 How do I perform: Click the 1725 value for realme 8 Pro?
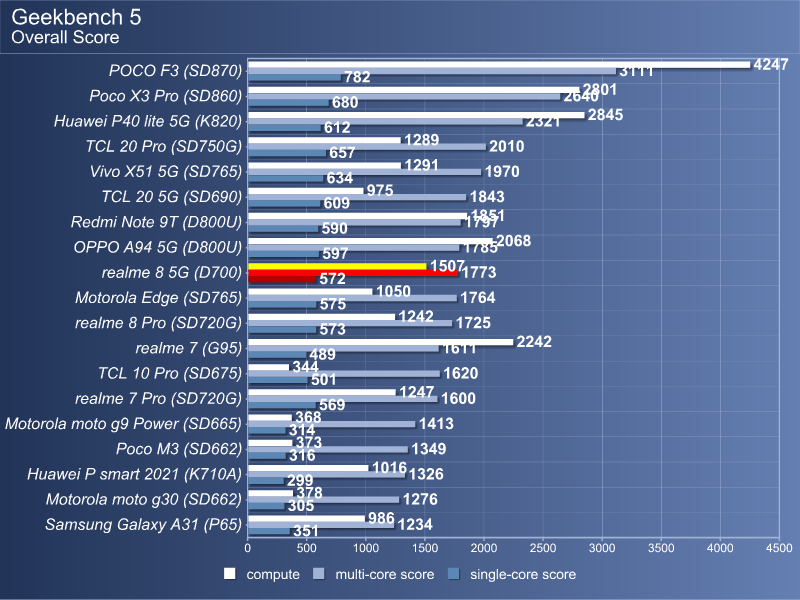pos(473,323)
